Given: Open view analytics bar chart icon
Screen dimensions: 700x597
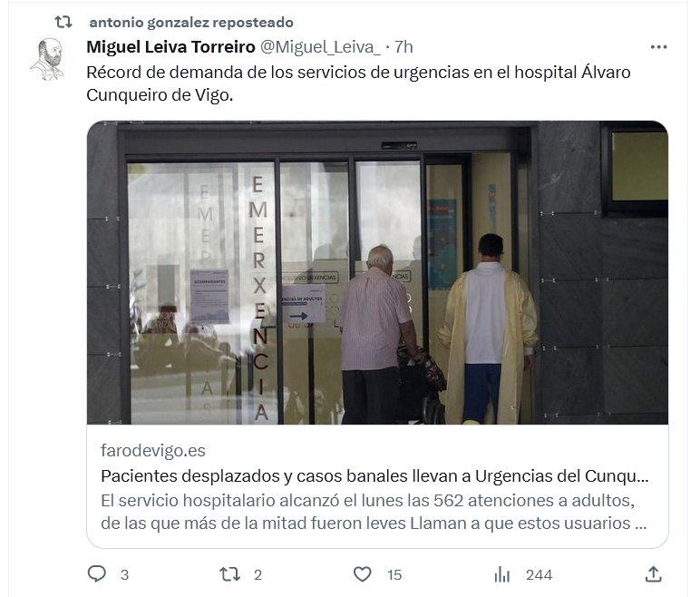Looking at the screenshot, I should pos(501,574).
